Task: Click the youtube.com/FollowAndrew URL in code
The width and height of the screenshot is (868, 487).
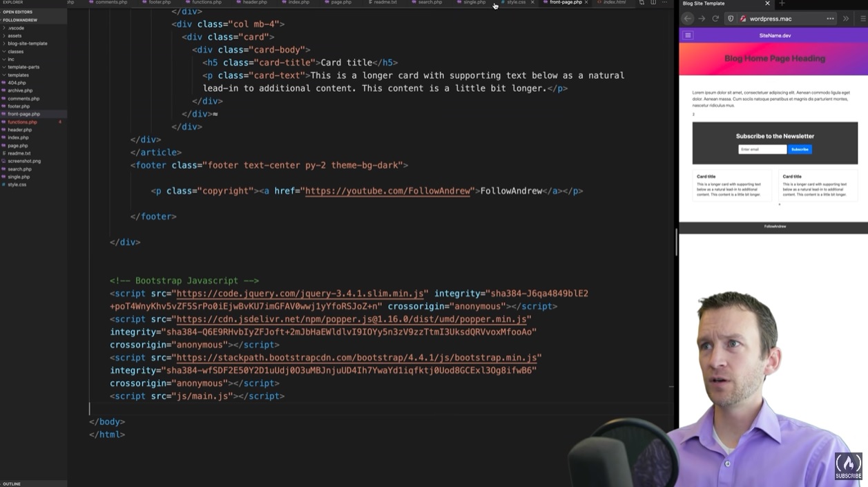Action: click(387, 191)
